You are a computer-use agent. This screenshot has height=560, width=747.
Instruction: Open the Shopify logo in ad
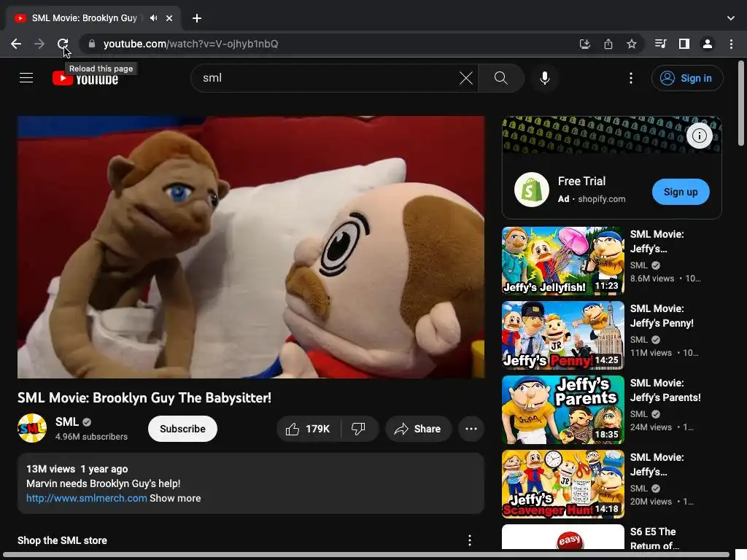(532, 190)
